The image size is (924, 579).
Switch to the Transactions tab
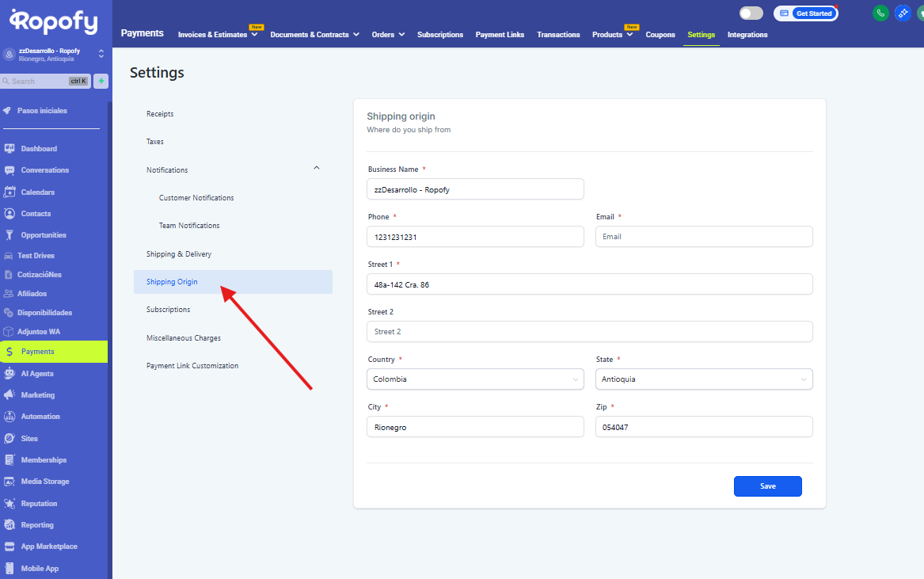tap(558, 35)
